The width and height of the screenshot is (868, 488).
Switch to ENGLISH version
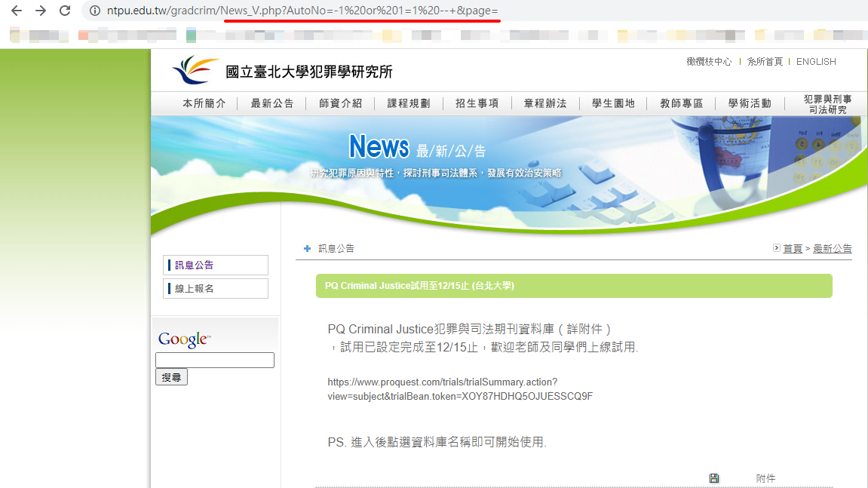(x=816, y=62)
